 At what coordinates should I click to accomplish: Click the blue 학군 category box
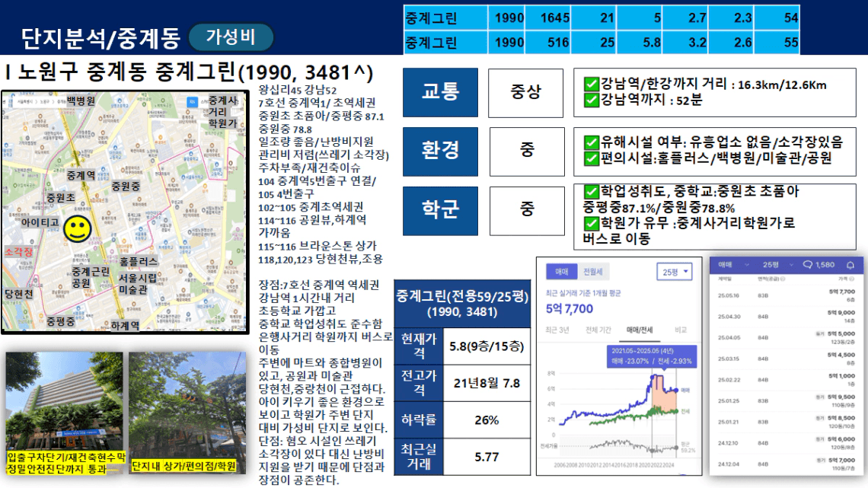pos(440,211)
